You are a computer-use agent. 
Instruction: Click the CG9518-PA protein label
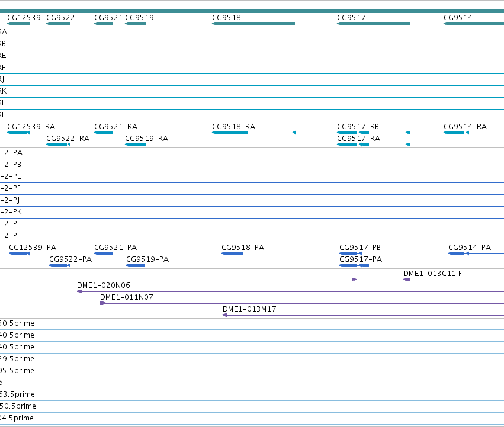click(x=243, y=248)
